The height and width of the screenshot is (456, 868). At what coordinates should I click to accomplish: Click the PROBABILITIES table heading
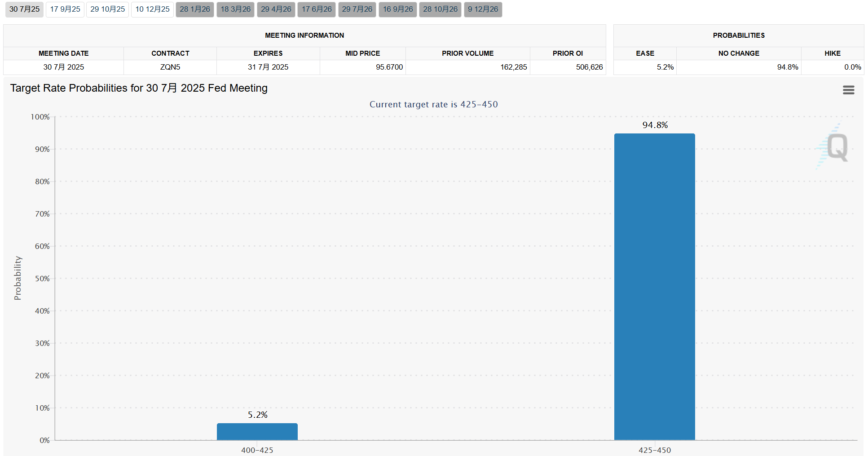pyautogui.click(x=739, y=35)
